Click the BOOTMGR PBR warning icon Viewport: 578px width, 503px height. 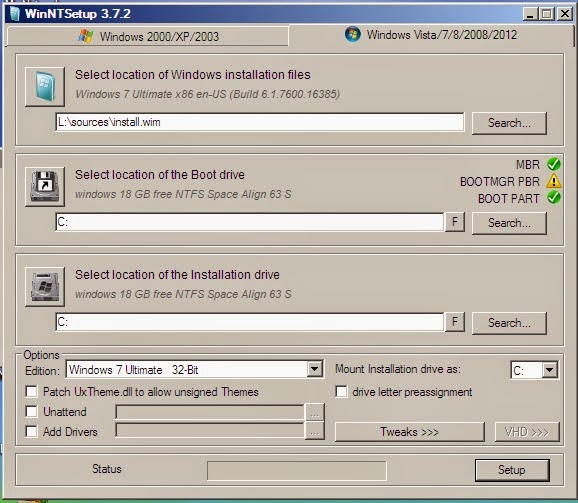[554, 181]
